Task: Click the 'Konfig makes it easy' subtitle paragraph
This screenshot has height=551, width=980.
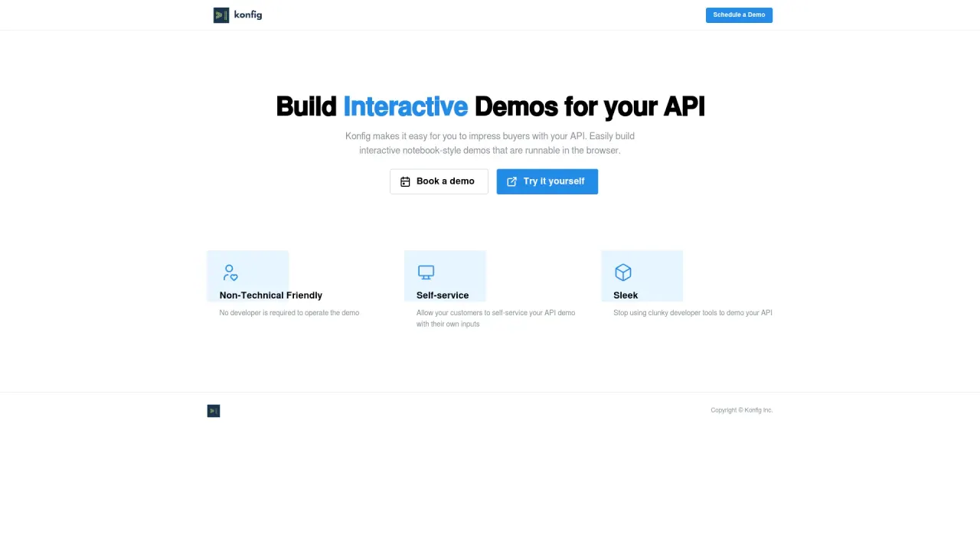Action: pos(490,143)
